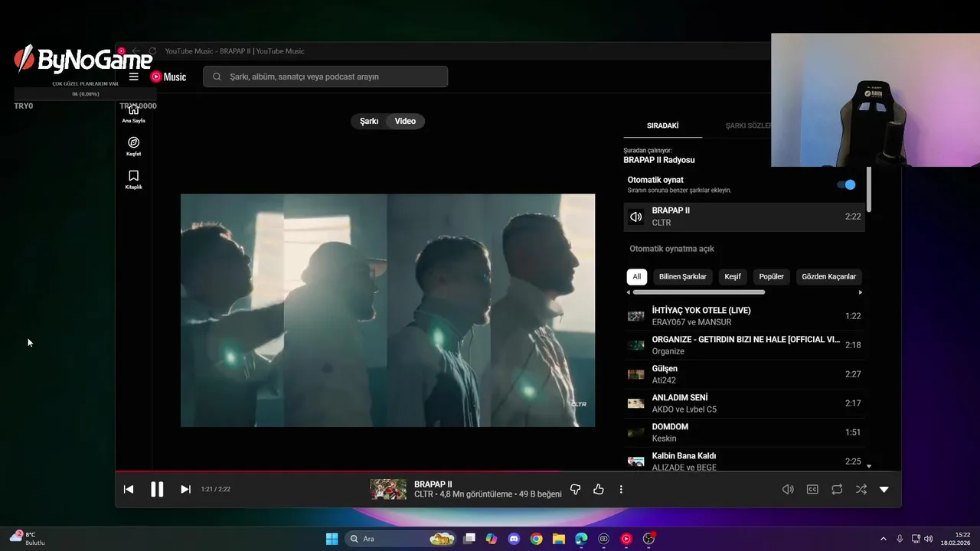Dislike BRAPAP II with thumbs down
980x551 pixels.
click(x=576, y=489)
